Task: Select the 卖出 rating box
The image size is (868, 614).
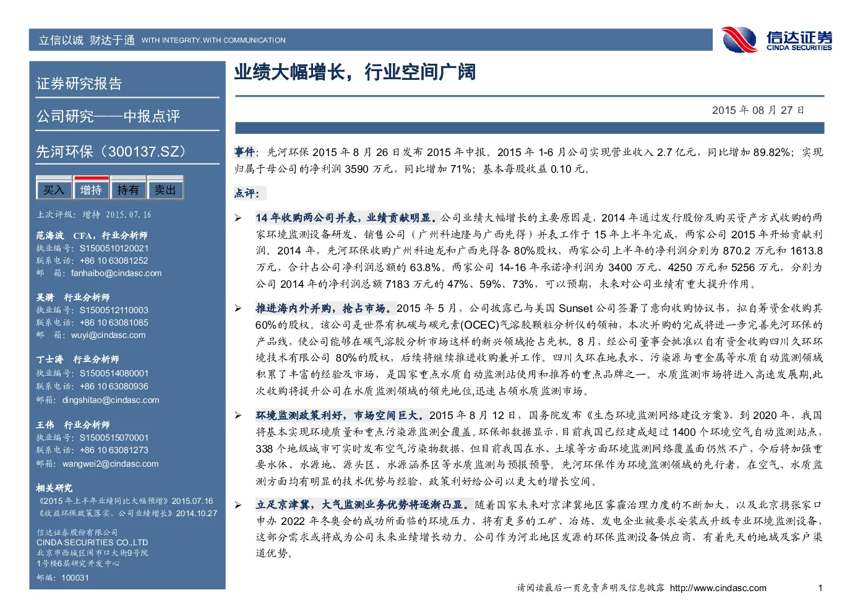Action: 165,189
